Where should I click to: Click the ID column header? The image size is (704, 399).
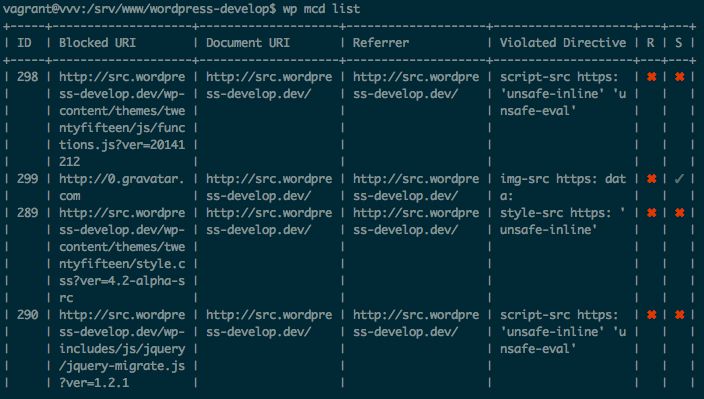pos(24,43)
